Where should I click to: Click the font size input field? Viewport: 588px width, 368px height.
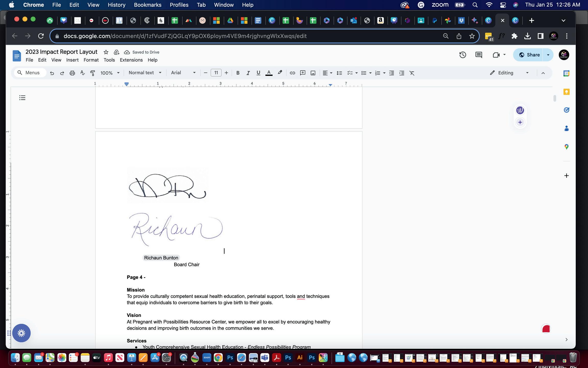click(216, 73)
